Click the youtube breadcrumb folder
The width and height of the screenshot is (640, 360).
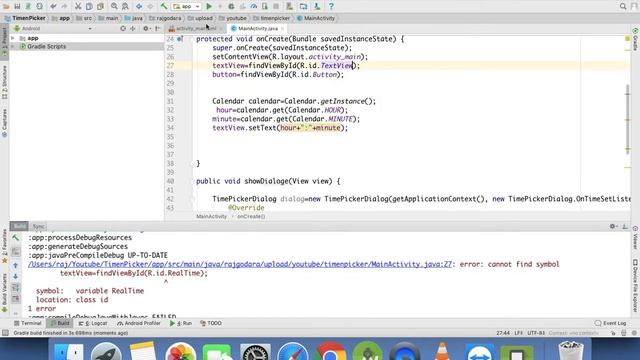(x=233, y=18)
